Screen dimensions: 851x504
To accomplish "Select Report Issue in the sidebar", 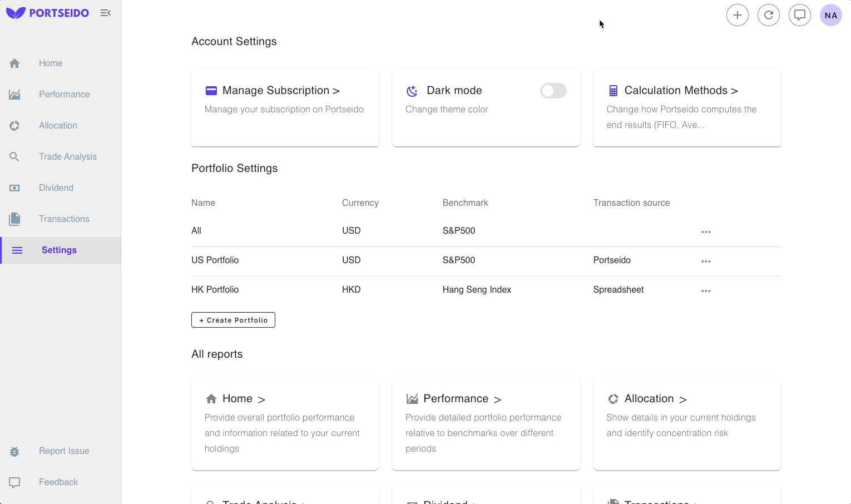I will click(63, 451).
